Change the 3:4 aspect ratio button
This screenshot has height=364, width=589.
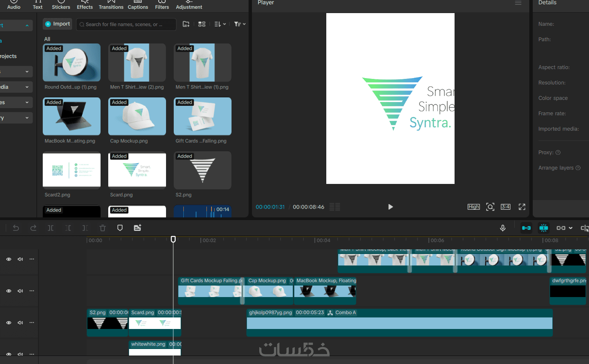tap(505, 207)
